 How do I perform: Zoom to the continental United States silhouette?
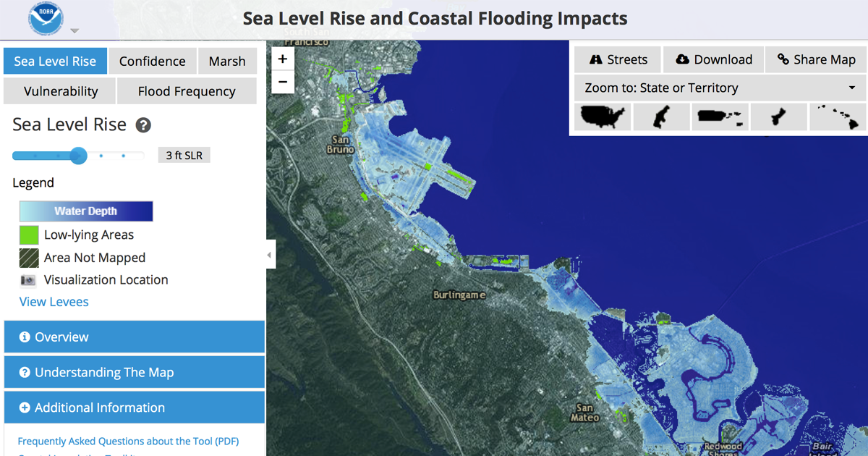(x=603, y=117)
